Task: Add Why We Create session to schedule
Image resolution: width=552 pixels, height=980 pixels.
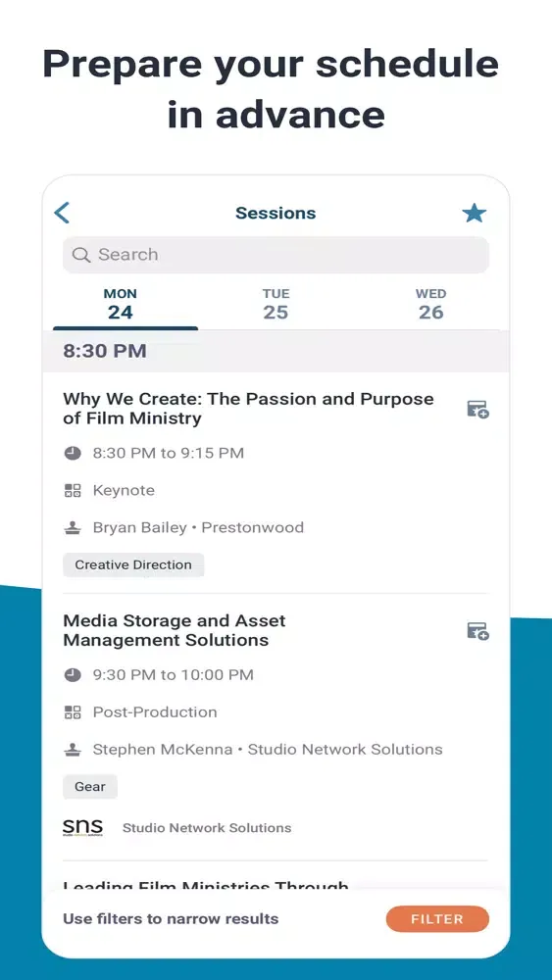Action: click(x=478, y=410)
